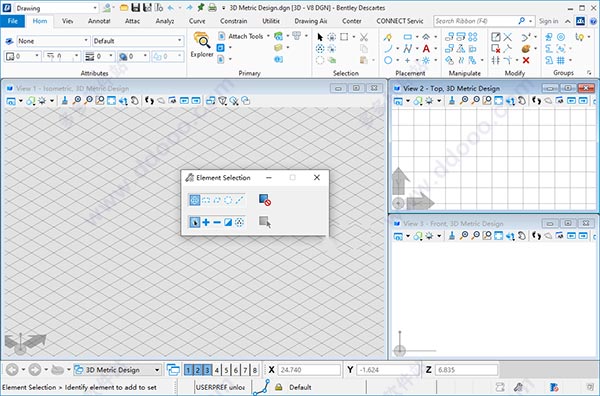Screen dimensions: 600x396
Task: Click the Y coordinate field
Action: (x=388, y=370)
